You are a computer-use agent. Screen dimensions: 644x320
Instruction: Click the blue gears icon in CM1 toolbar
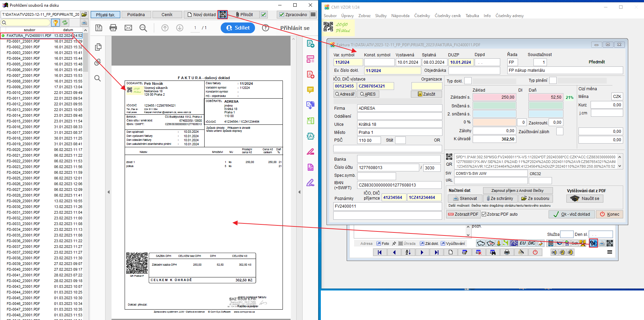(x=594, y=243)
